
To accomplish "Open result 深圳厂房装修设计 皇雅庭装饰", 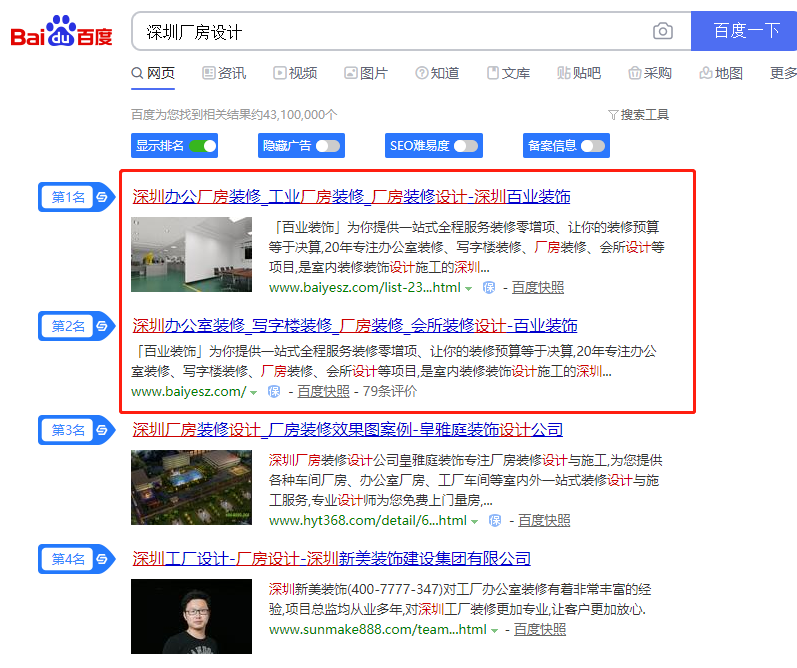I will tap(348, 430).
